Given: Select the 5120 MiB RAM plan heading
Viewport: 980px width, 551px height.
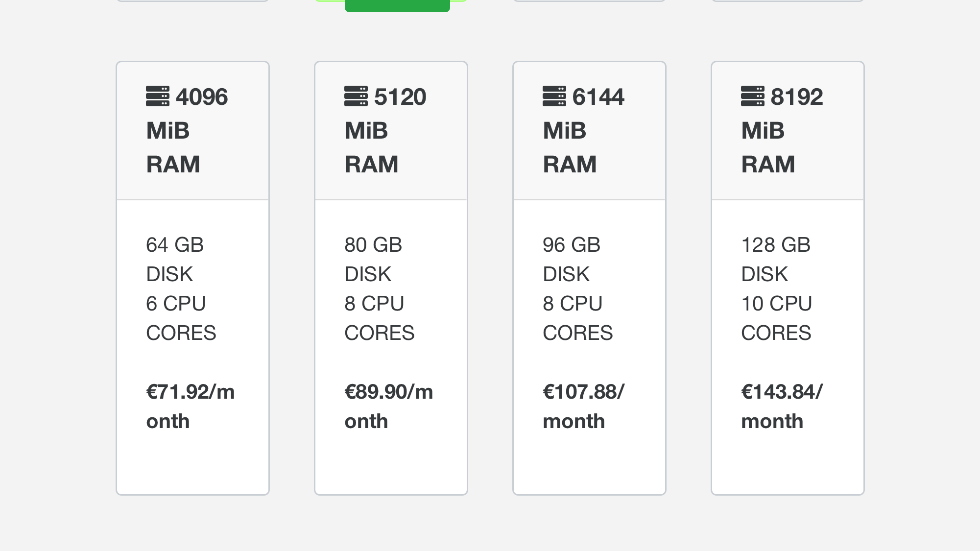Looking at the screenshot, I should [x=385, y=130].
